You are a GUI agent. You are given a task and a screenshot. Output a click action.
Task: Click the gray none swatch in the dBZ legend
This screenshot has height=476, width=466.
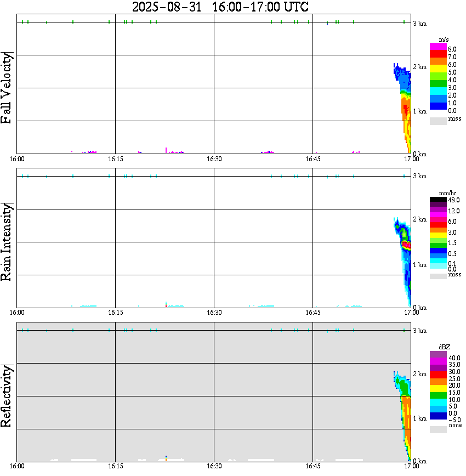(x=438, y=429)
